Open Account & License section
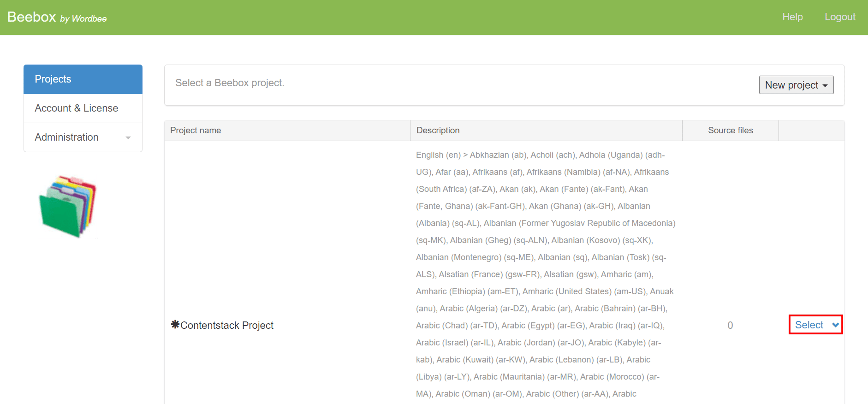This screenshot has width=868, height=404. click(x=83, y=108)
